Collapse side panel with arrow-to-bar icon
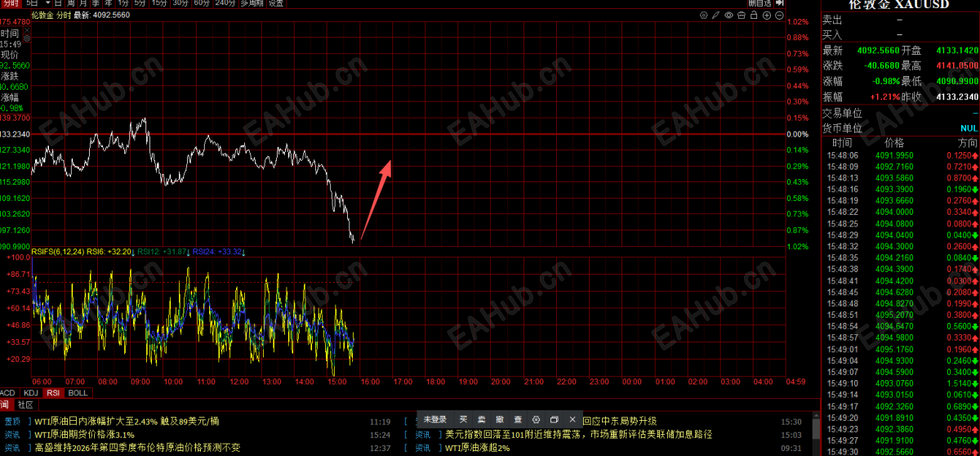The image size is (980, 456). click(x=779, y=3)
